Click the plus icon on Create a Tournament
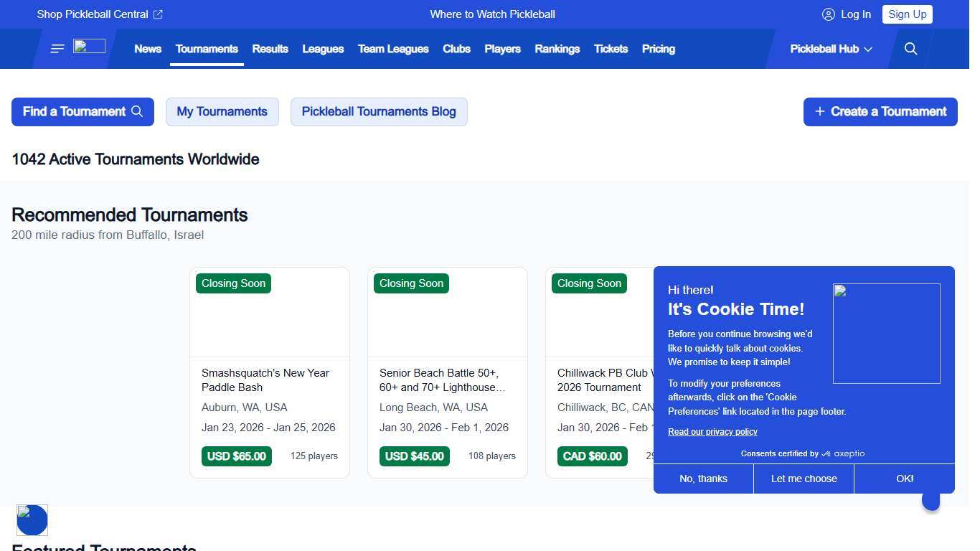 tap(820, 111)
